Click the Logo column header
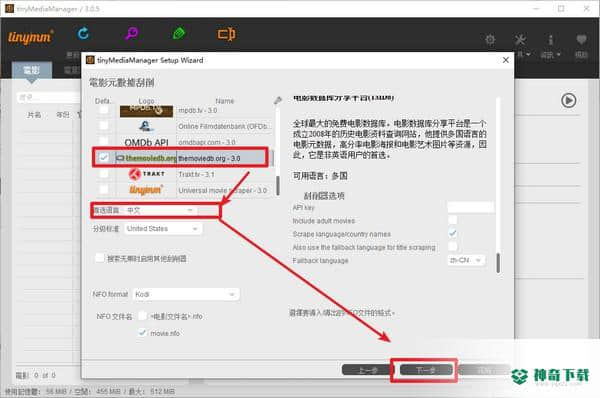600x398 pixels. click(146, 101)
